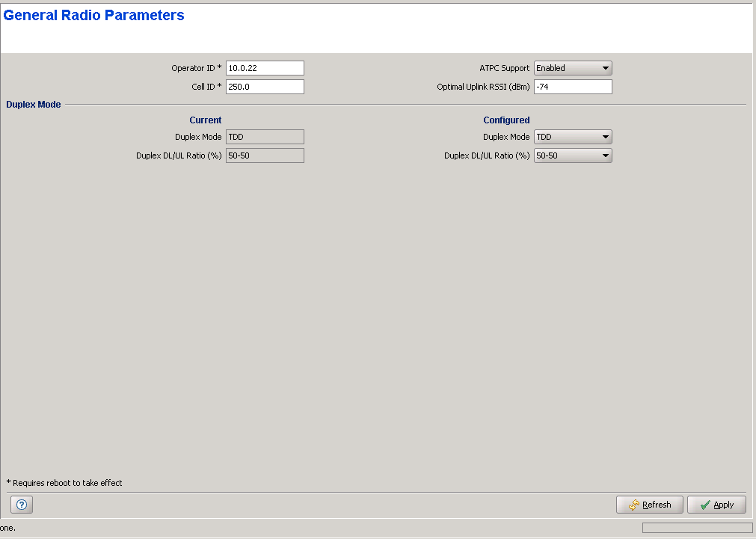Screen dimensions: 756x539
Task: Expand the Configured Duplex Mode dropdown
Action: 573,137
